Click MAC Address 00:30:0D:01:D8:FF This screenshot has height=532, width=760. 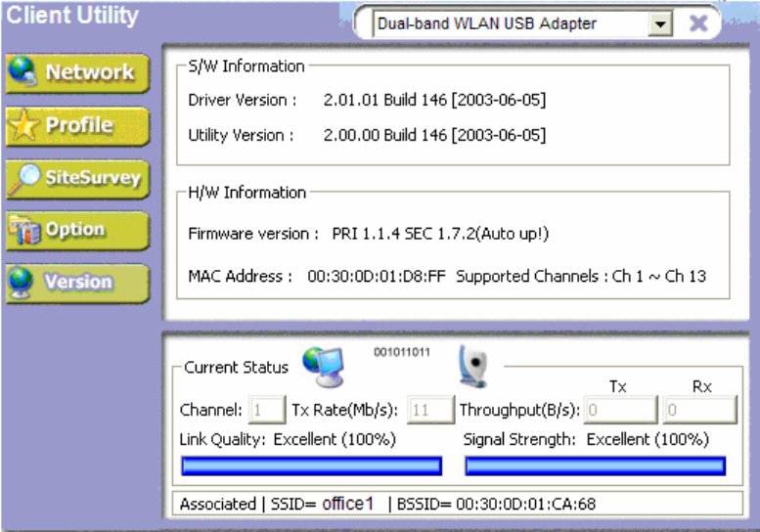377,276
